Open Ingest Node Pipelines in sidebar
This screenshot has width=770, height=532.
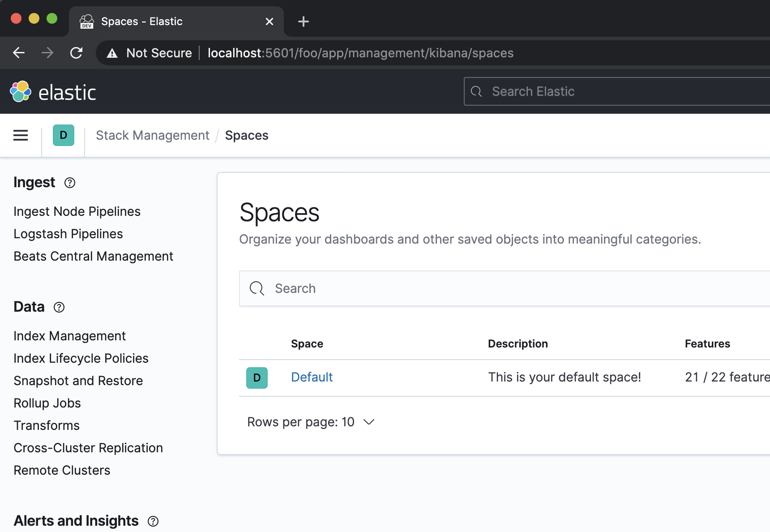[x=77, y=211]
